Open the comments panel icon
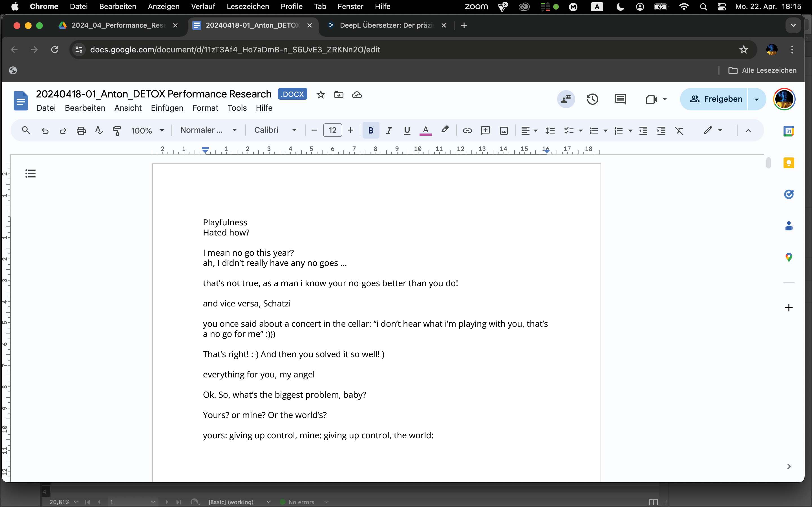Screen dimensions: 812x507 tap(620, 99)
